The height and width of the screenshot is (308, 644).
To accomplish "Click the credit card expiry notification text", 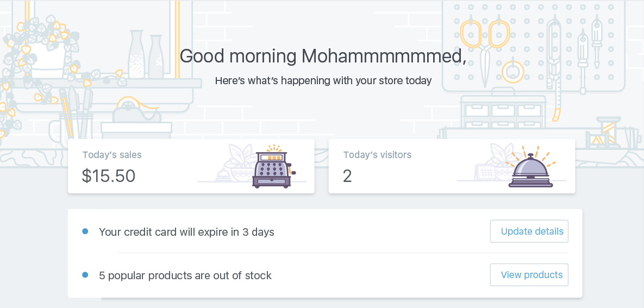I will click(x=186, y=232).
